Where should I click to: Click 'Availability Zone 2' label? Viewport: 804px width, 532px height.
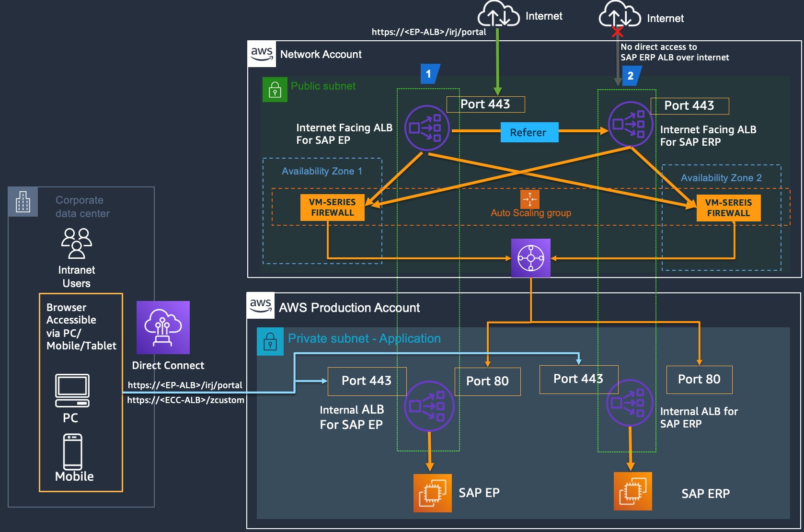[721, 178]
